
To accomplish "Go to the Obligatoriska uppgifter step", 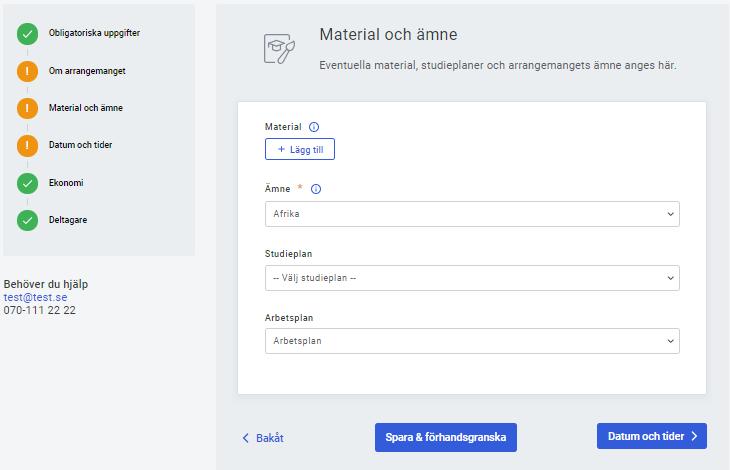I will click(x=94, y=33).
